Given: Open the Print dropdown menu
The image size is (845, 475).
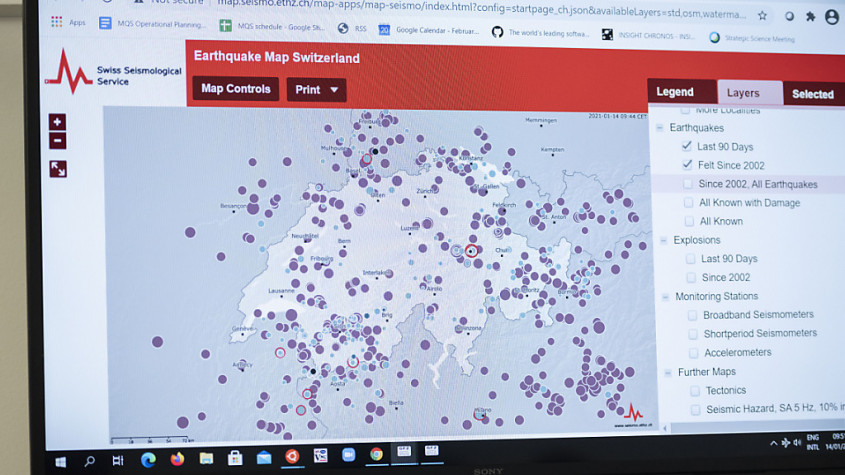Looking at the screenshot, I should (316, 90).
